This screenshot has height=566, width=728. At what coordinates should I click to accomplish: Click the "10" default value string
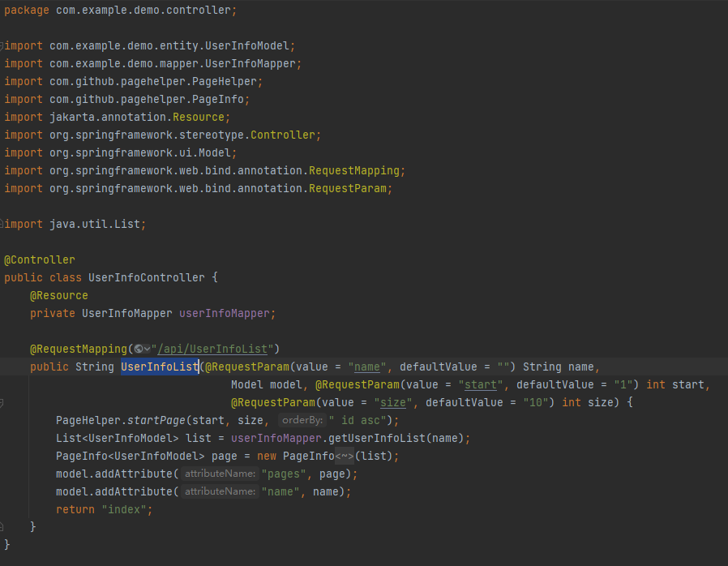(536, 402)
